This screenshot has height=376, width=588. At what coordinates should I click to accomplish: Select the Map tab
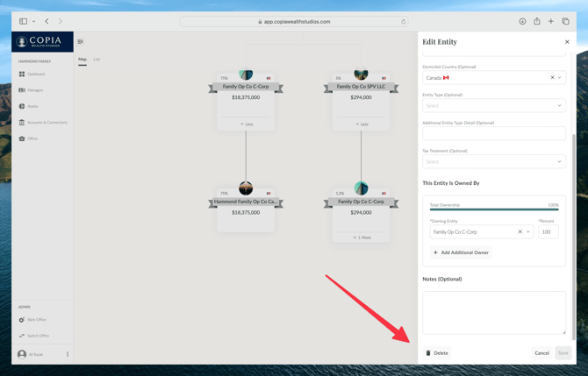82,60
